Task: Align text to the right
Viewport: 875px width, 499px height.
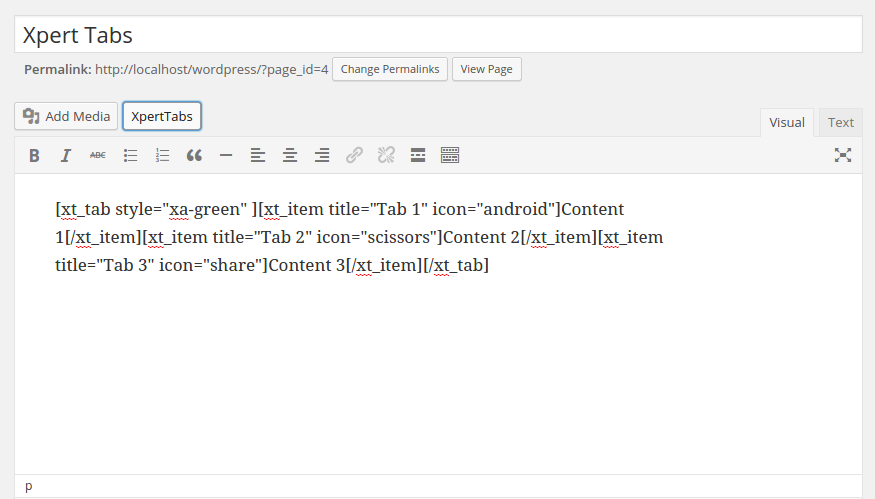Action: (322, 155)
